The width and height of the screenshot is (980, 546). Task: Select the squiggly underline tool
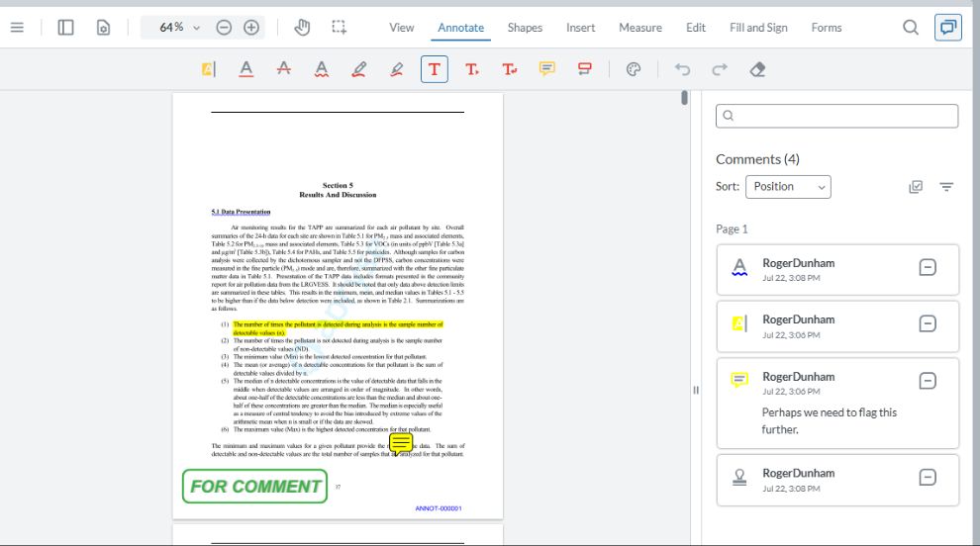coord(322,69)
